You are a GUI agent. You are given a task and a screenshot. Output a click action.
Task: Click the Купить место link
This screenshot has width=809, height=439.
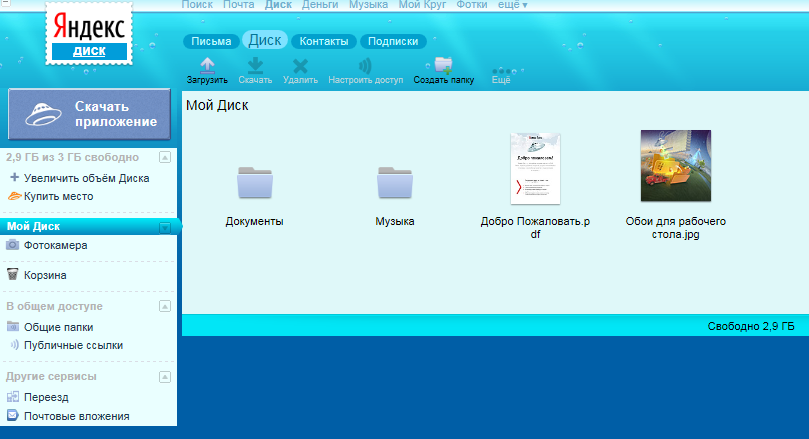(58, 196)
